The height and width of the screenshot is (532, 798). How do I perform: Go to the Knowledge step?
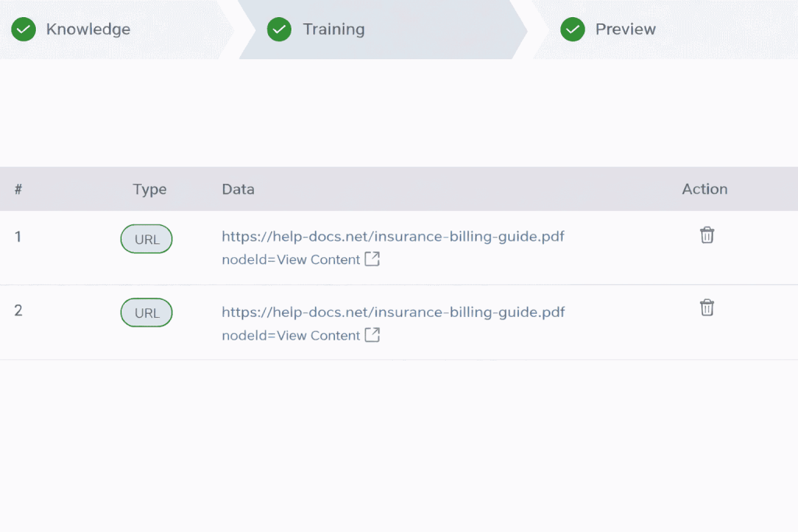(x=88, y=30)
